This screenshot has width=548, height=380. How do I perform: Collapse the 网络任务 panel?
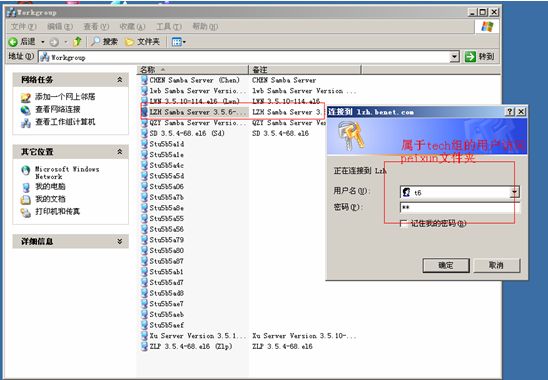(x=120, y=80)
